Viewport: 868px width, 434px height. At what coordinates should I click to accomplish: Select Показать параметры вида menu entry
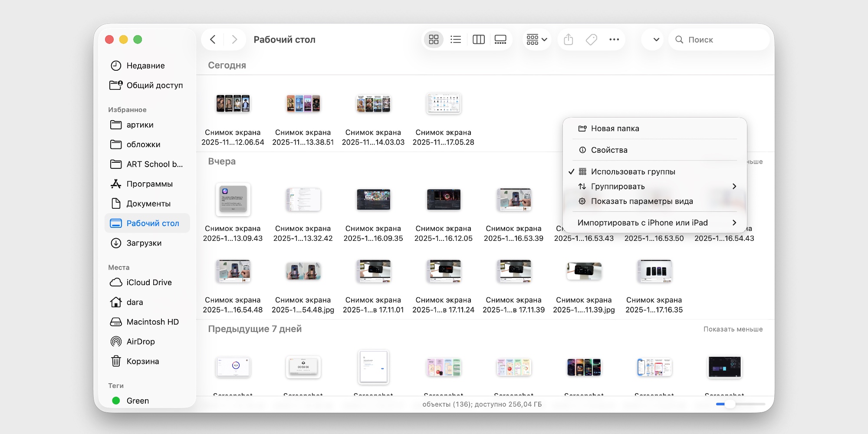pos(642,201)
